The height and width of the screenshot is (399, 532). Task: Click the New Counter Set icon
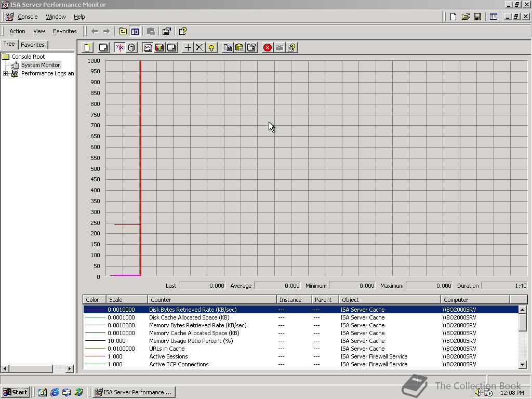(87, 47)
